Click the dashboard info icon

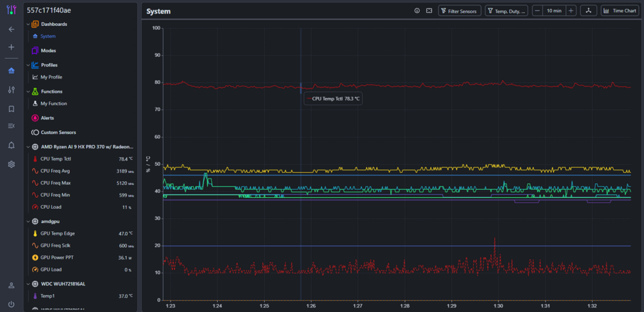click(x=417, y=11)
